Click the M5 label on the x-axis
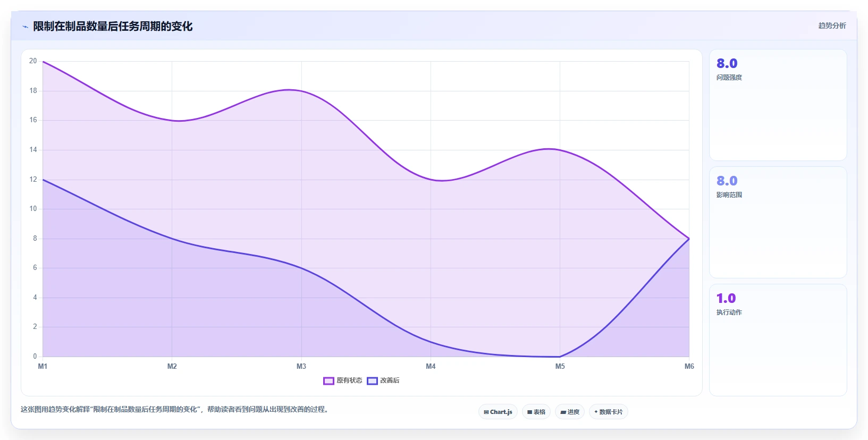This screenshot has height=440, width=868. point(560,366)
